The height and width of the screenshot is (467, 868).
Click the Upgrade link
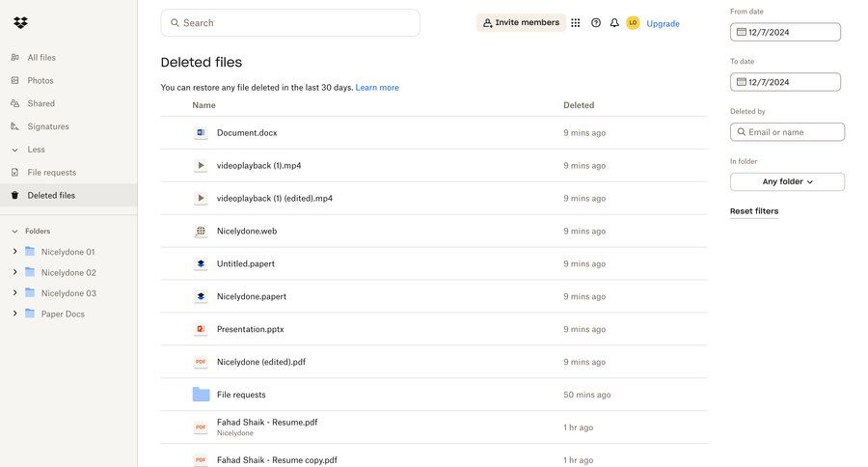pyautogui.click(x=664, y=23)
